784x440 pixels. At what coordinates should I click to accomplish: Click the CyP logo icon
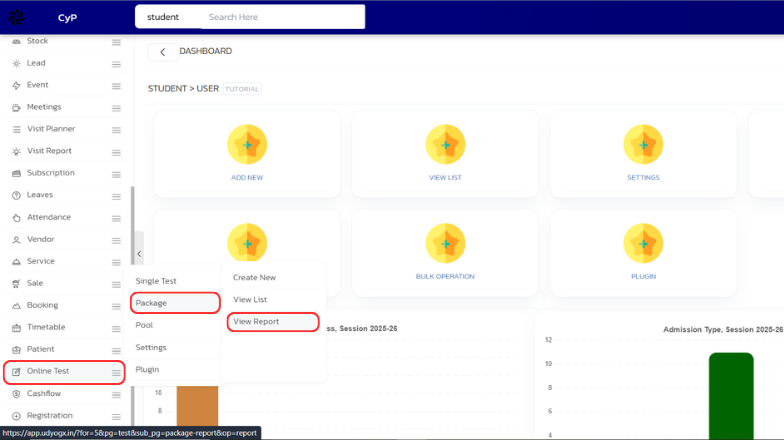[18, 17]
